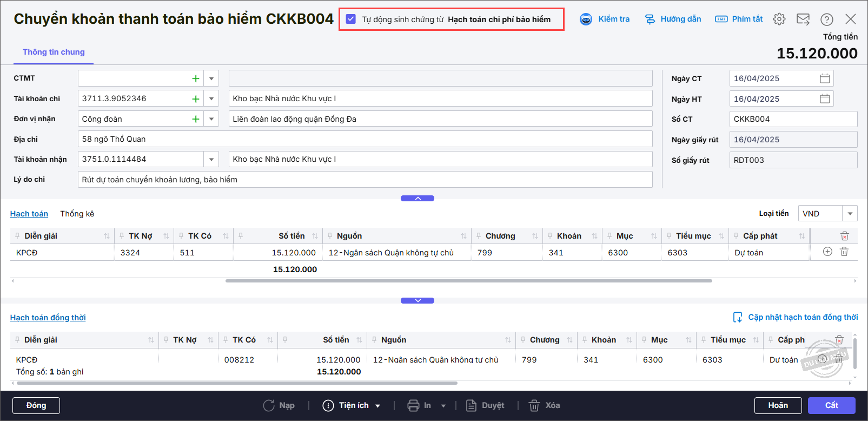Delete KPCĐ row in Hạch toán table

pyautogui.click(x=844, y=252)
